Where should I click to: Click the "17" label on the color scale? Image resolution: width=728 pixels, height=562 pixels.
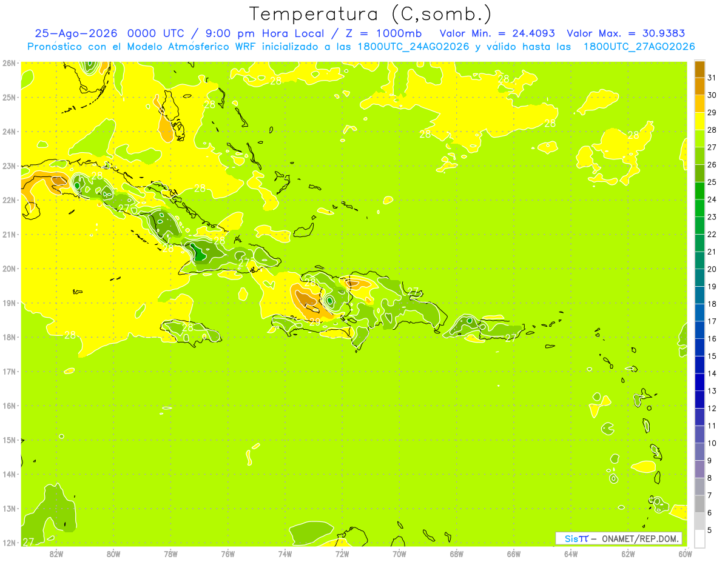712,321
